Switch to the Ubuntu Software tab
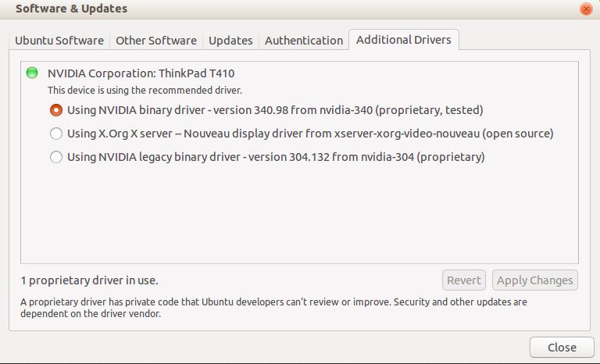 click(x=59, y=41)
